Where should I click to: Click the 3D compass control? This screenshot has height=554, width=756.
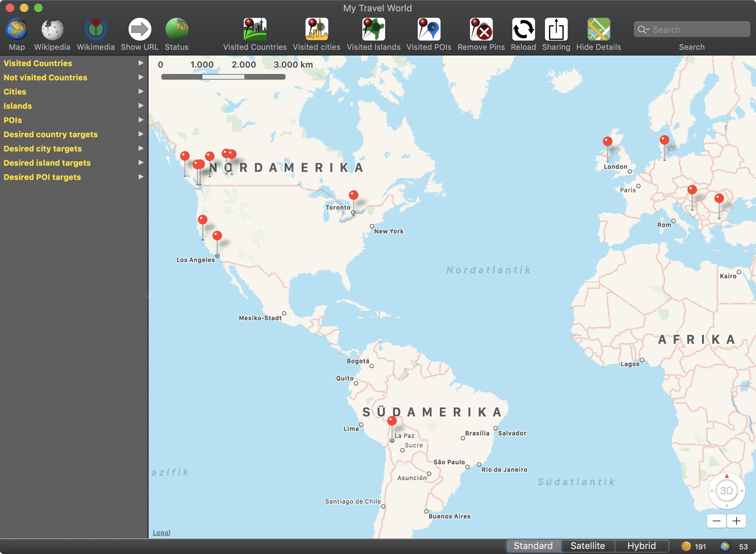(x=727, y=491)
